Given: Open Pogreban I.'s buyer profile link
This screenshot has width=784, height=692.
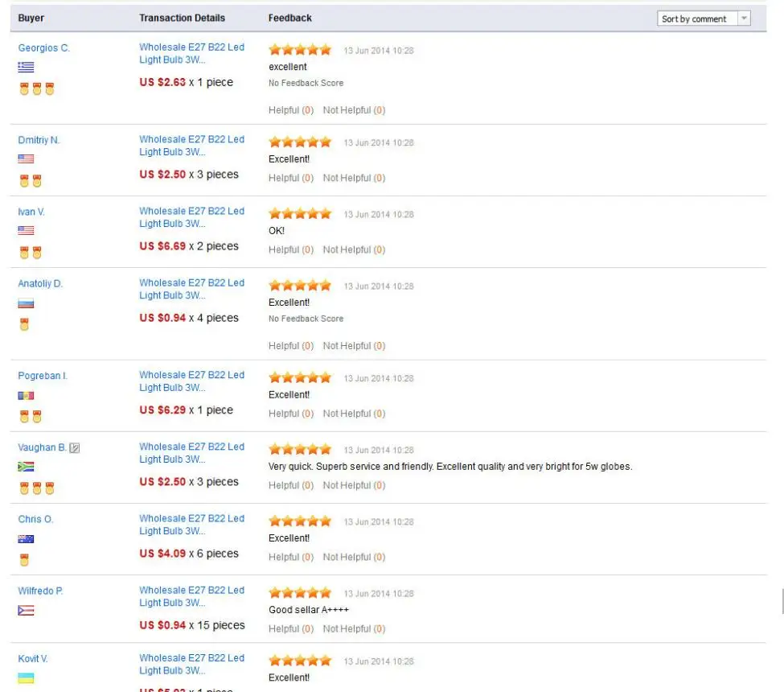Looking at the screenshot, I should tap(43, 376).
